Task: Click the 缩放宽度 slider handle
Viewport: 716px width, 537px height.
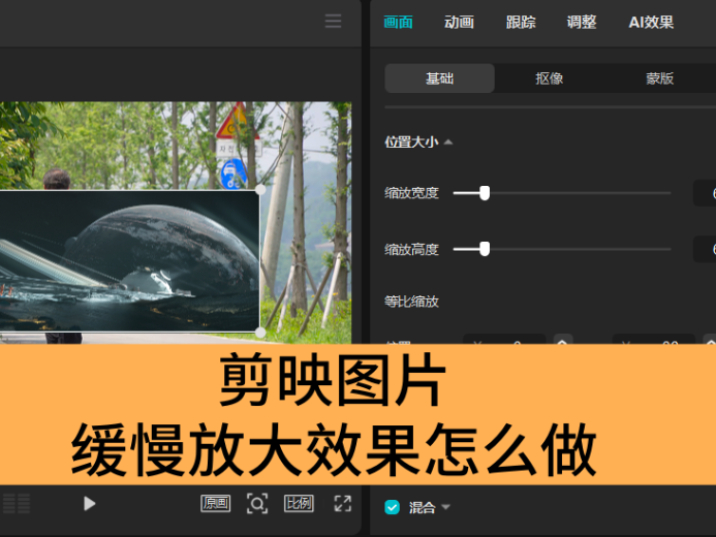Action: click(484, 193)
